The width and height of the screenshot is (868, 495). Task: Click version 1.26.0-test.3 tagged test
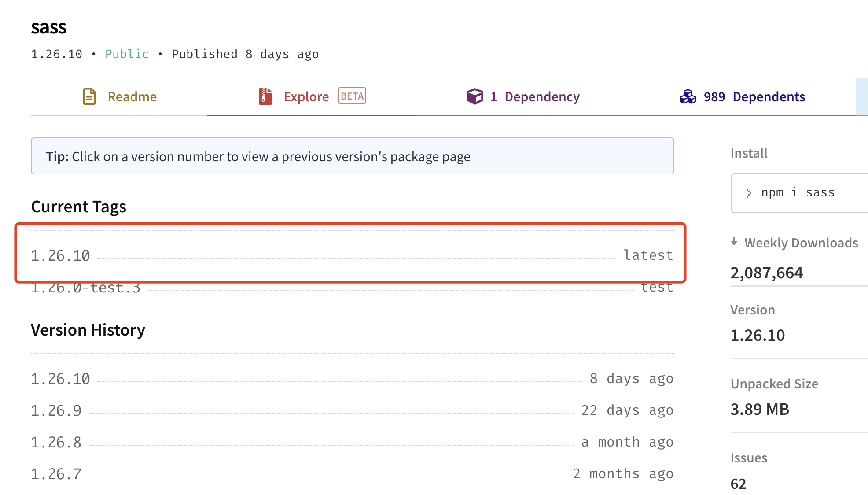pyautogui.click(x=85, y=287)
